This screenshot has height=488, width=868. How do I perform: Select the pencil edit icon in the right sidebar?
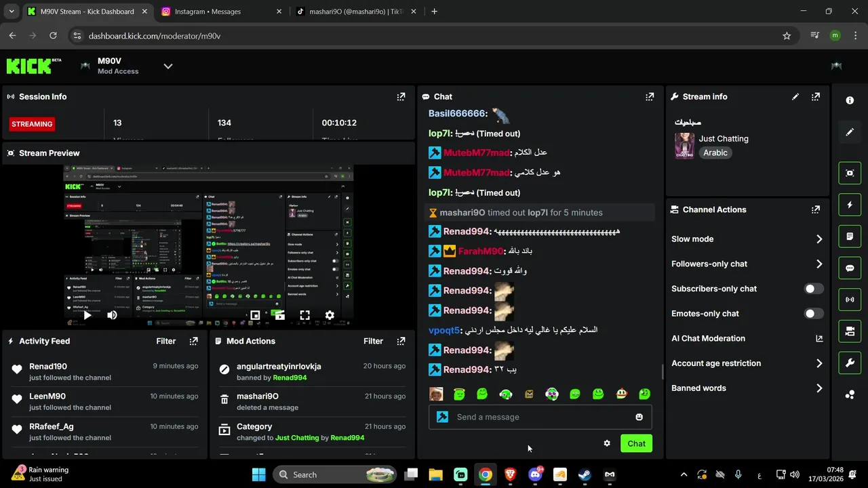pyautogui.click(x=850, y=132)
